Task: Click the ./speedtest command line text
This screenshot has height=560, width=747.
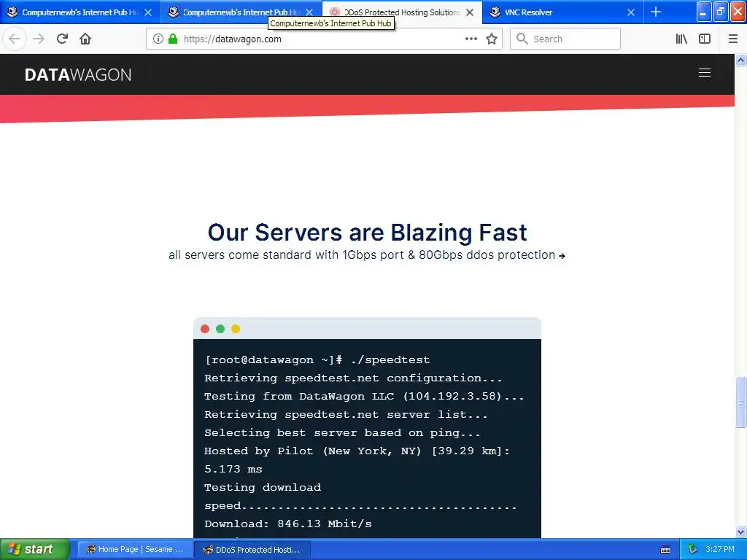Action: pyautogui.click(x=390, y=360)
